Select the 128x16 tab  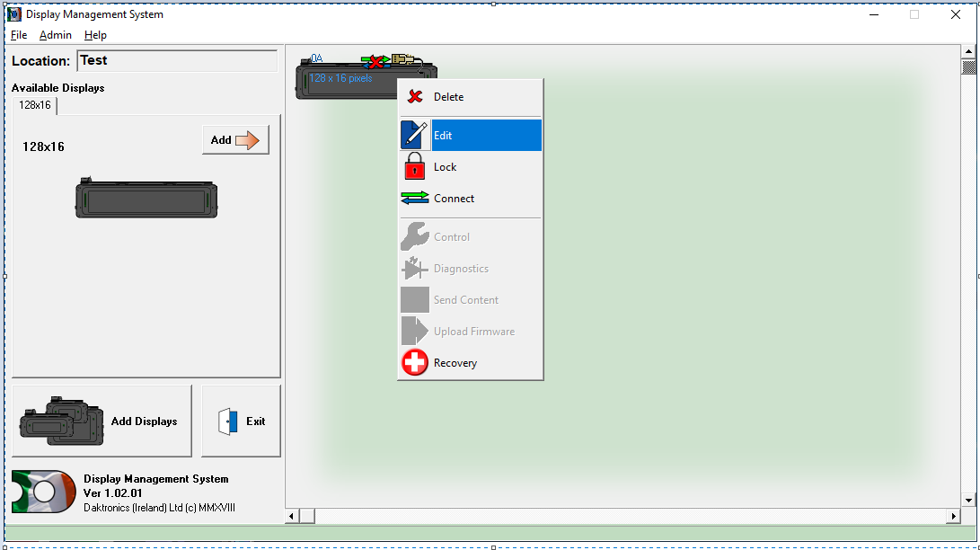pos(35,105)
